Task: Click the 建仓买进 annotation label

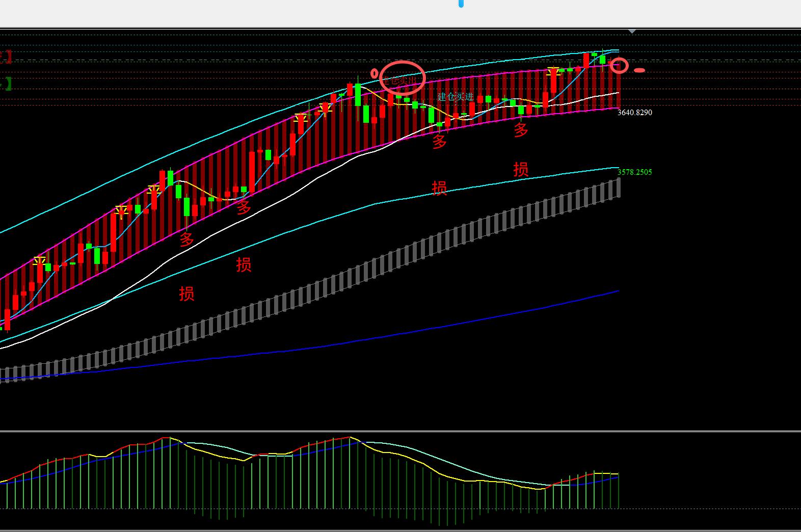Action: 456,97
